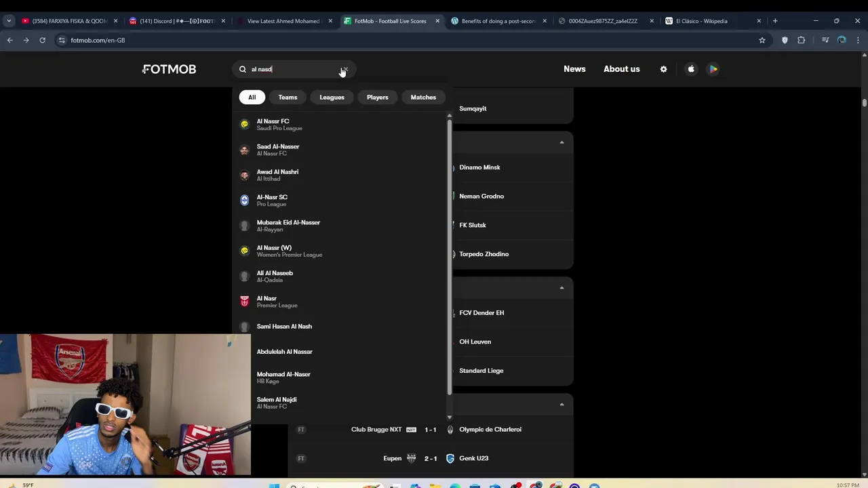This screenshot has width=868, height=488.
Task: Collapse the league section above Olympic de Charleroi
Action: (561, 405)
